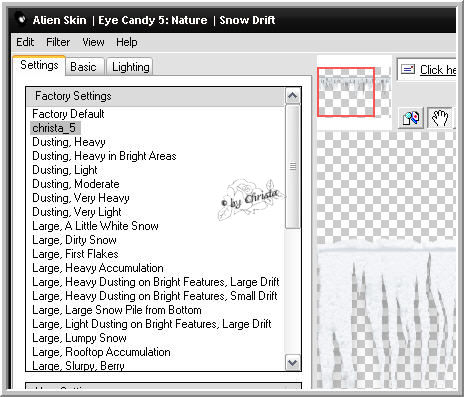Image resolution: width=464 pixels, height=397 pixels.
Task: Switch to the Basic tab
Action: [83, 67]
